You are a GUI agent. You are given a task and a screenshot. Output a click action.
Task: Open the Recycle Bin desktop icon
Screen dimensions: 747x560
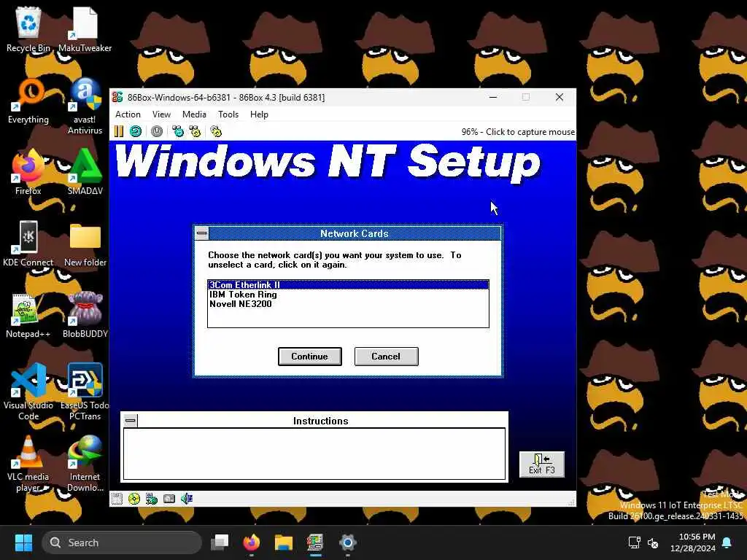point(28,29)
